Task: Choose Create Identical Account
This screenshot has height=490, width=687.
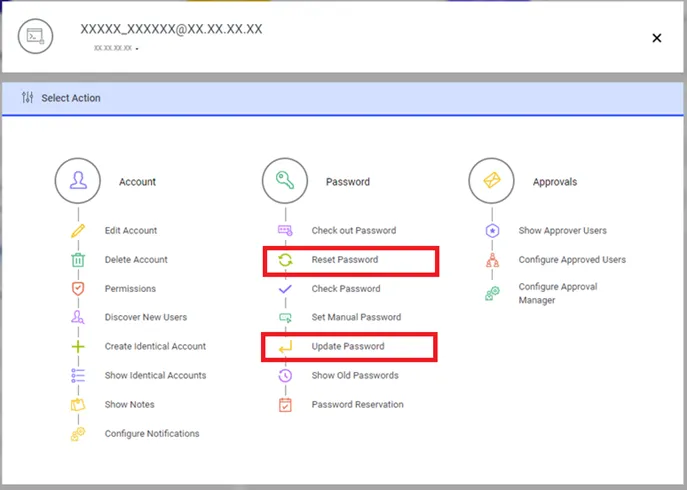Action: coord(155,346)
